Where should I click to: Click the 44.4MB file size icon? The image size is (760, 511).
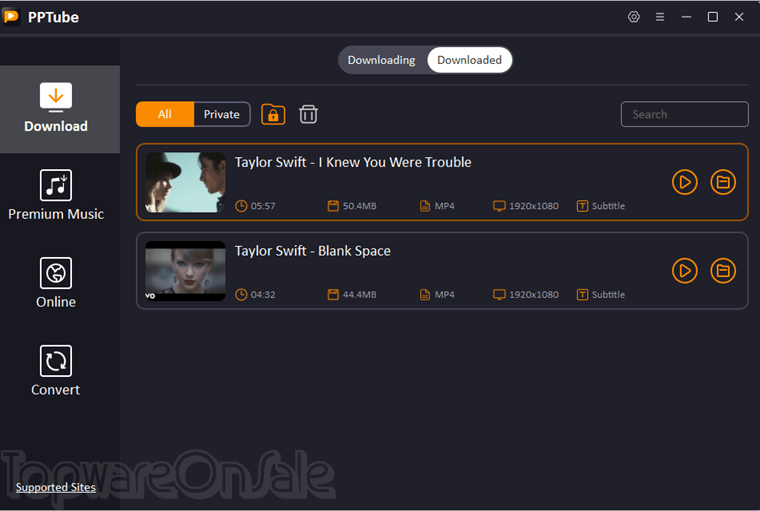pyautogui.click(x=333, y=295)
